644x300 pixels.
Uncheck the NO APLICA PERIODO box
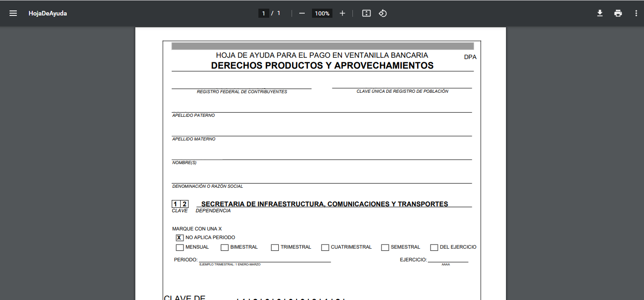[179, 238]
